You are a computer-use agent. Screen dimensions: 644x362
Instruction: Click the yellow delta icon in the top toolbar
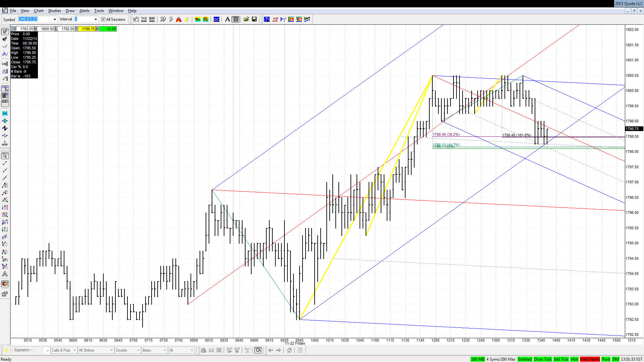tap(187, 19)
